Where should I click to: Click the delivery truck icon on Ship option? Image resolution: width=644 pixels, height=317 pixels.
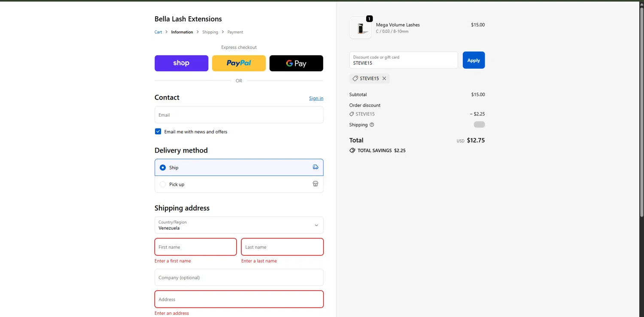pyautogui.click(x=316, y=167)
